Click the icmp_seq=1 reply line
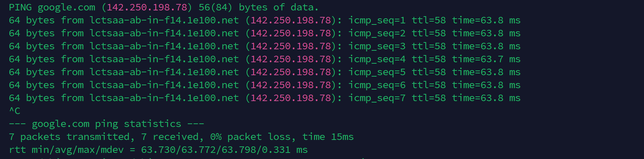Screen dimensions: 644x159 265,20
